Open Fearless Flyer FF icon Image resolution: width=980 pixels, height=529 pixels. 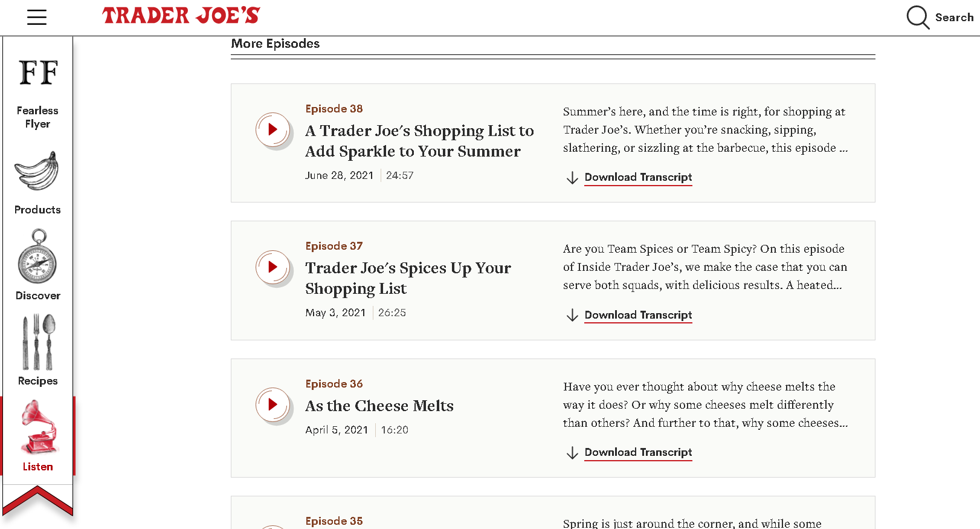38,73
